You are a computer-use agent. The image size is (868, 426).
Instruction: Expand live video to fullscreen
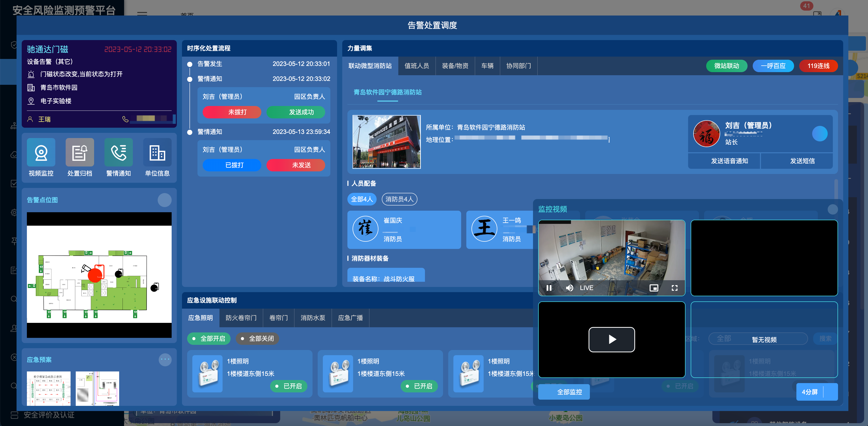click(674, 288)
